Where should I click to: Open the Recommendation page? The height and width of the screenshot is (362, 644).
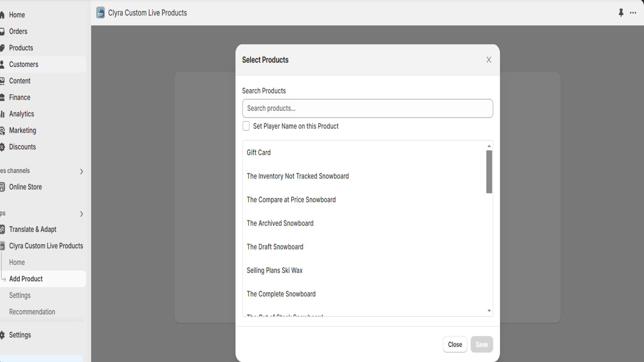[x=32, y=311]
